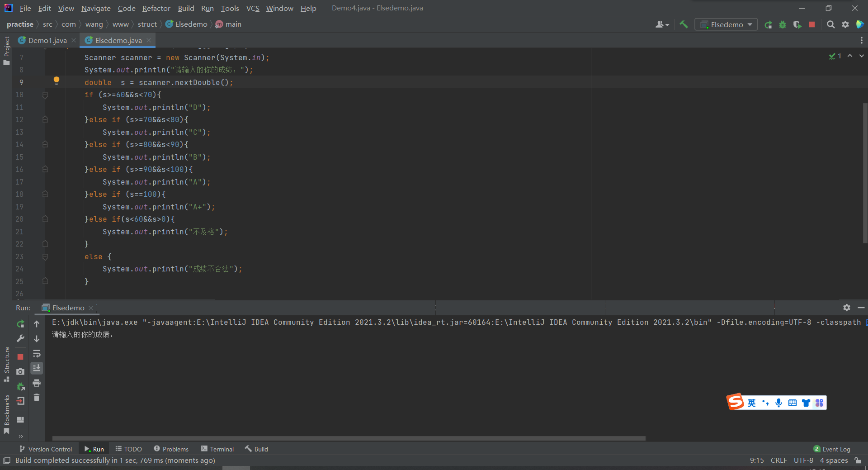Open editor tabs kebab menu

[861, 40]
